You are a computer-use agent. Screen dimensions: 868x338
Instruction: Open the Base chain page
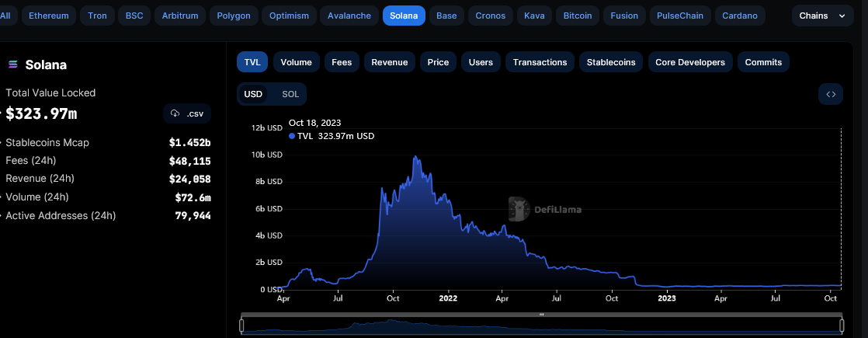click(446, 16)
